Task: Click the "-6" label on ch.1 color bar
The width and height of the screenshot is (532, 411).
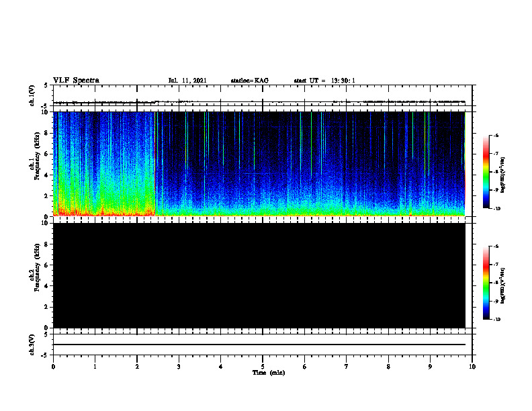Action: (x=496, y=135)
